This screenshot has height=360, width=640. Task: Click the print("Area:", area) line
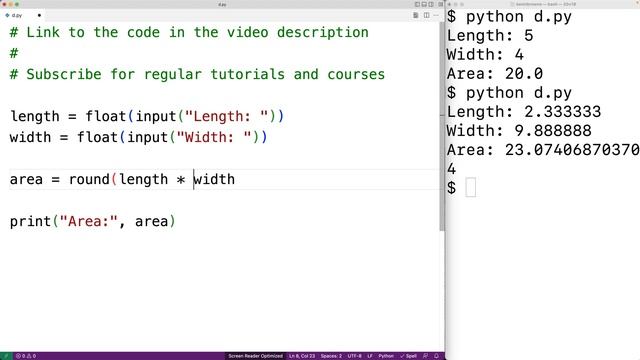click(93, 221)
